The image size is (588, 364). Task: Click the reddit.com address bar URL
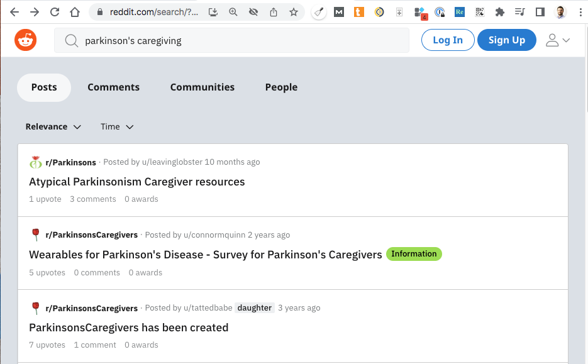click(x=153, y=12)
